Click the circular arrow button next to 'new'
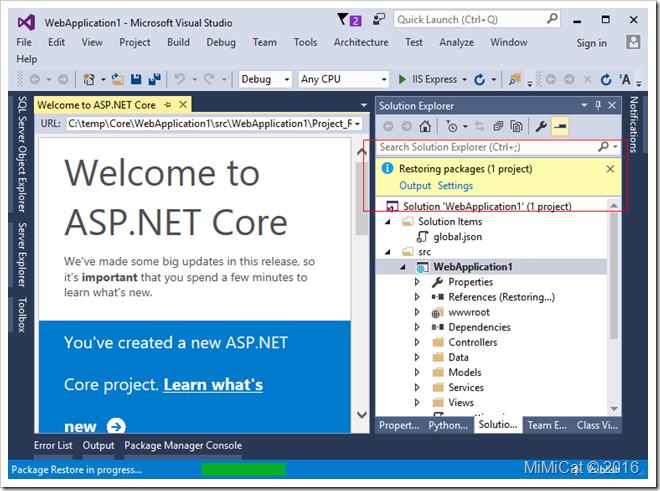This screenshot has width=660, height=491. point(116,427)
